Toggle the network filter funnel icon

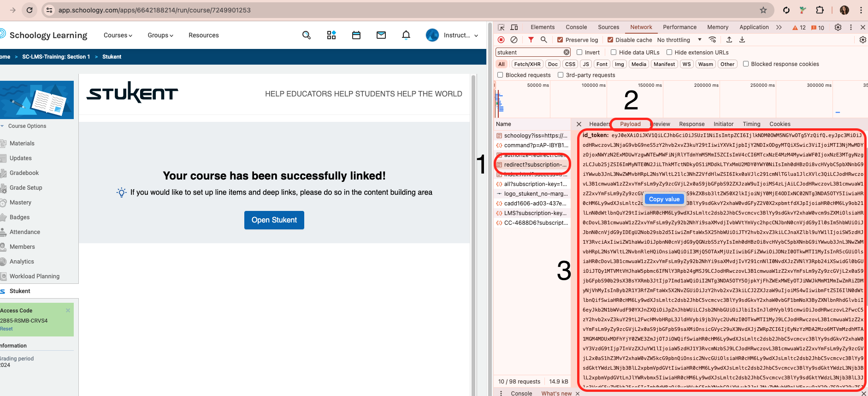click(x=531, y=40)
